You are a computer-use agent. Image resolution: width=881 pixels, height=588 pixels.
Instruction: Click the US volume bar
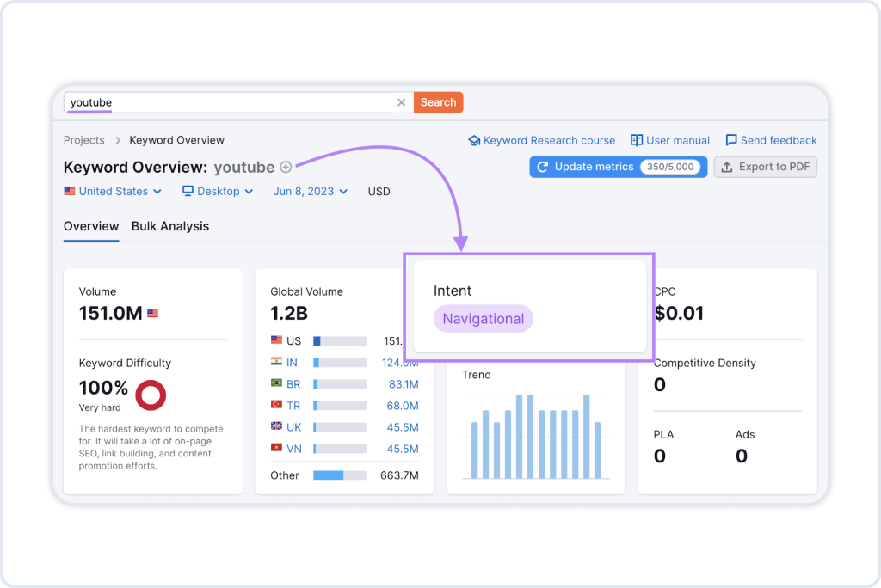[x=340, y=341]
